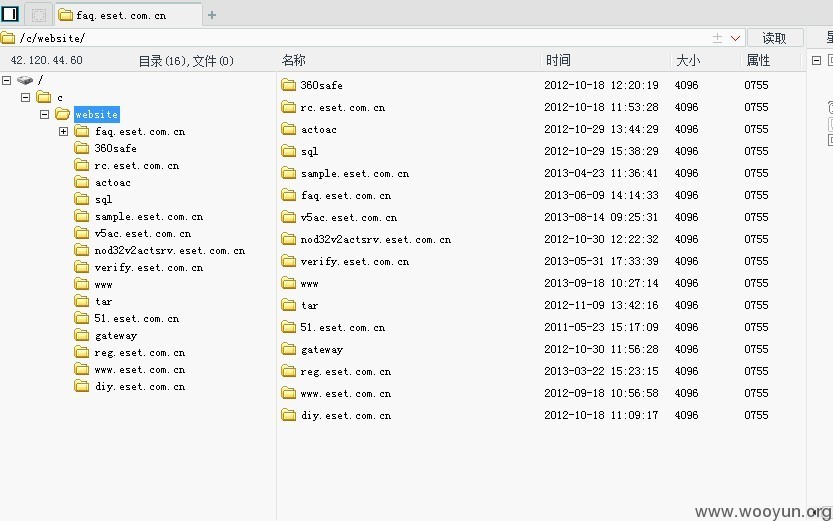Click the 读取 button
This screenshot has width=833, height=521.
775,38
